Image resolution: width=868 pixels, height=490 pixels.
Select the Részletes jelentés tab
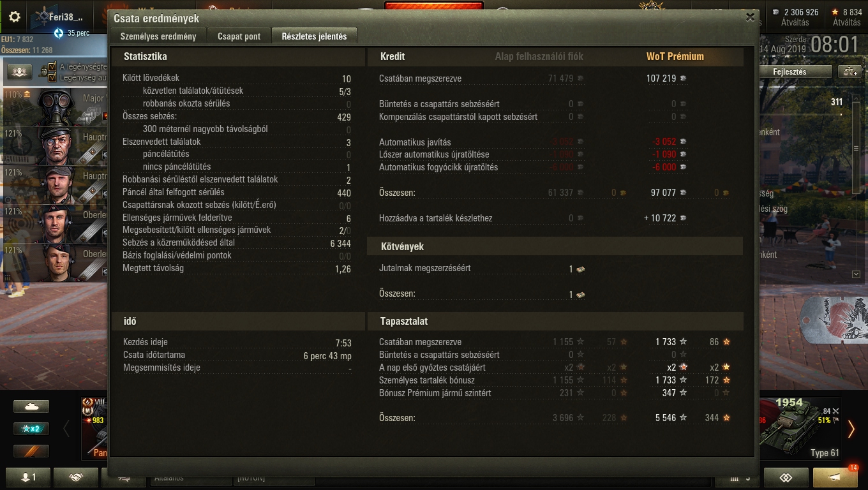coord(314,36)
